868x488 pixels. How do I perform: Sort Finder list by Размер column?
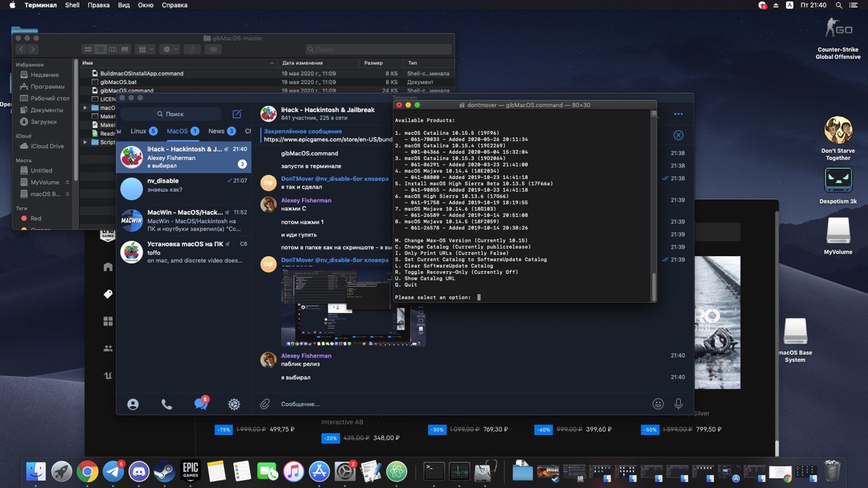(381, 62)
